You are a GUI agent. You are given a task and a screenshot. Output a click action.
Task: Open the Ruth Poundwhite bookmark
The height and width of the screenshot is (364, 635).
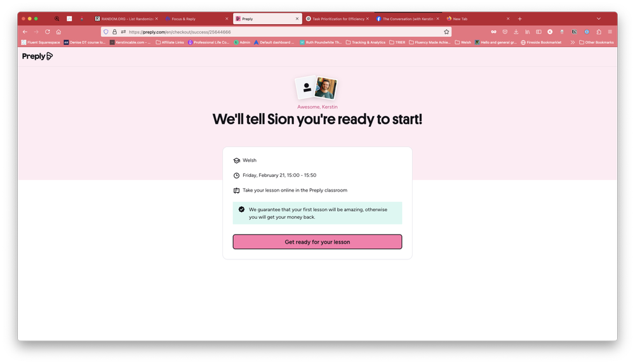pos(321,42)
